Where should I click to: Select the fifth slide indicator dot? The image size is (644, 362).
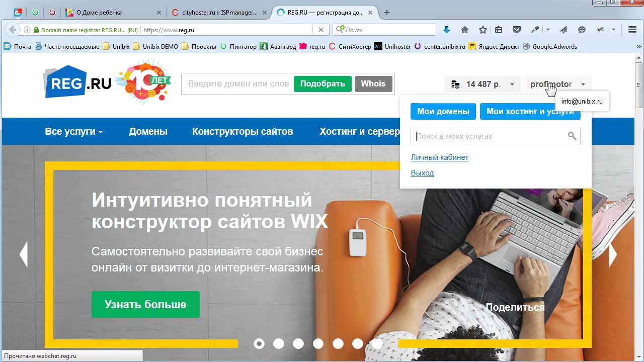338,343
